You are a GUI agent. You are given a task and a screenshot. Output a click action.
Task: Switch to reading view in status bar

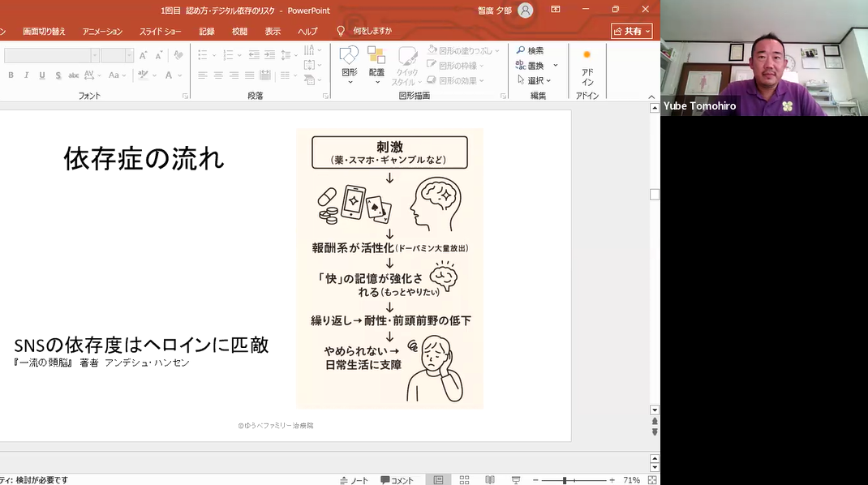(489, 480)
